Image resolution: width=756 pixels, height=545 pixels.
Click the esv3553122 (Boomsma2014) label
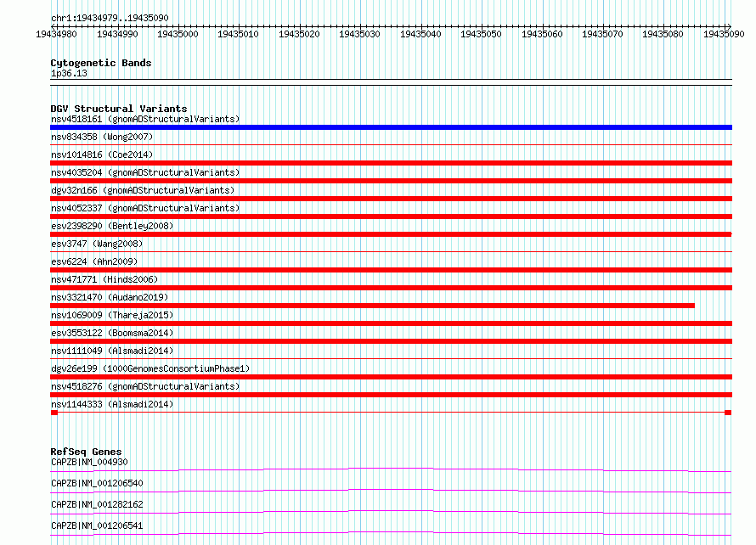coord(112,333)
